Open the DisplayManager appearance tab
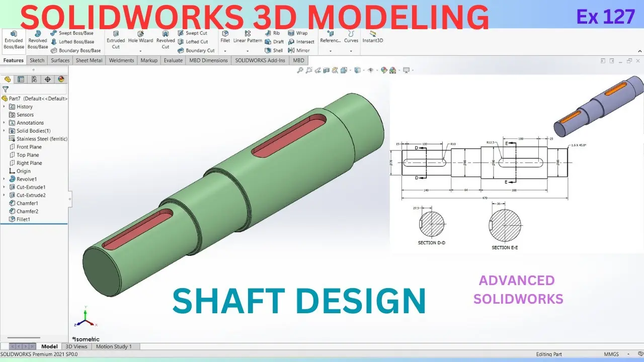The width and height of the screenshot is (644, 362). [x=61, y=79]
